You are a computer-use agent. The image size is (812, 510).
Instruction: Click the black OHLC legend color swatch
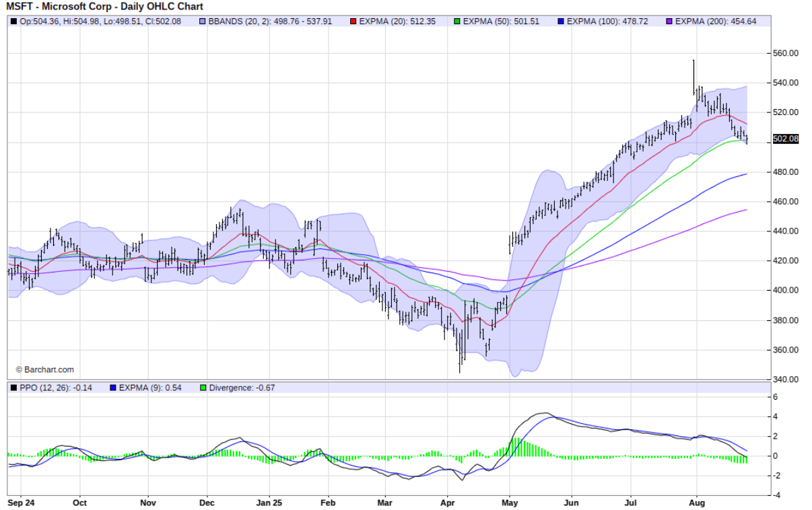coord(14,22)
